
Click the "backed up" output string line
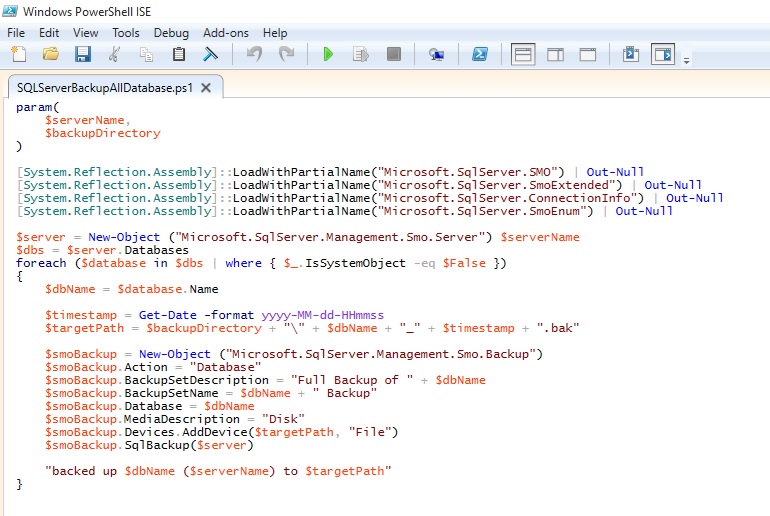[218, 471]
